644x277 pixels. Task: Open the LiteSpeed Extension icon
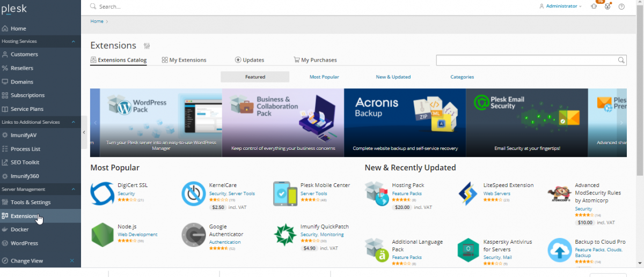coord(468,193)
